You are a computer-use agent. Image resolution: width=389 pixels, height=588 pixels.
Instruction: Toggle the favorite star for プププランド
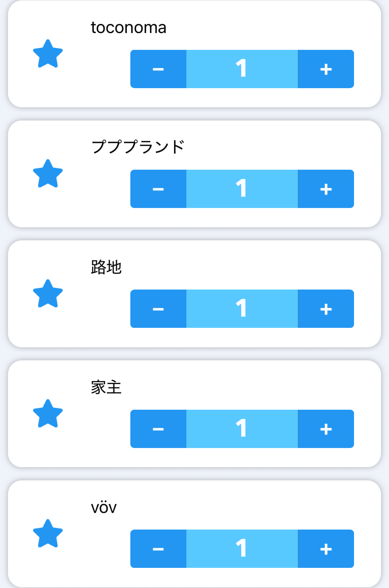pyautogui.click(x=48, y=174)
